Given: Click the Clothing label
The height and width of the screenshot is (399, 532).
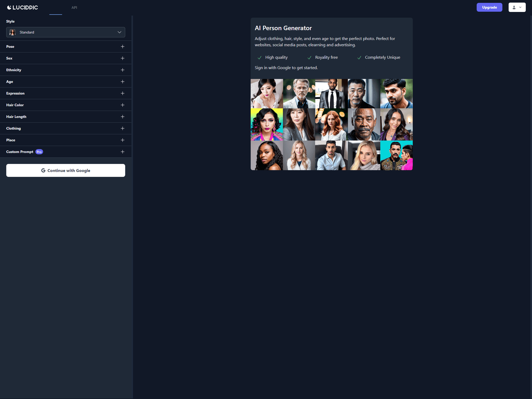Looking at the screenshot, I should tap(14, 128).
